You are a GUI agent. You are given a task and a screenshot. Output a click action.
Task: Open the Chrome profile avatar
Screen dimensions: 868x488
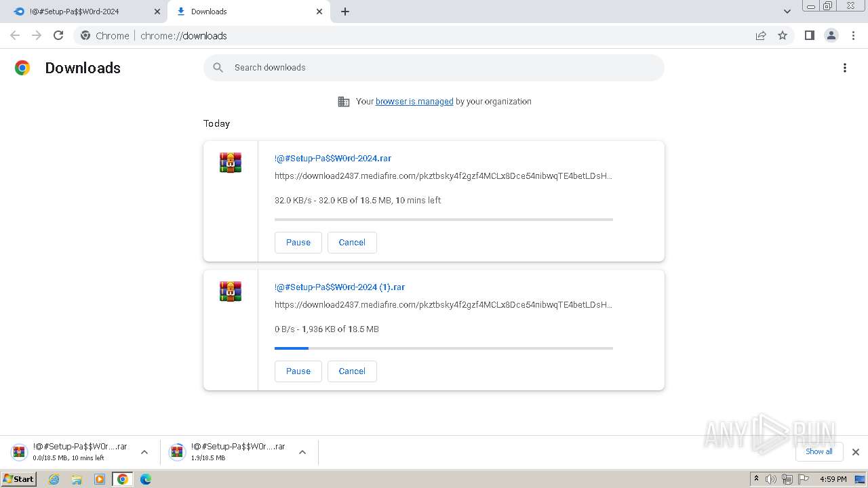(831, 35)
